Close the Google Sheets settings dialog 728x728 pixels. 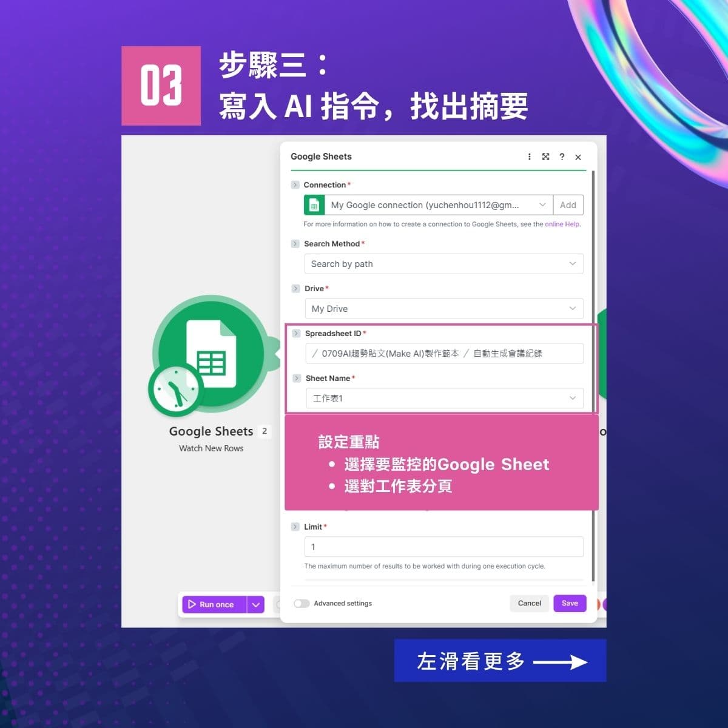(x=578, y=157)
